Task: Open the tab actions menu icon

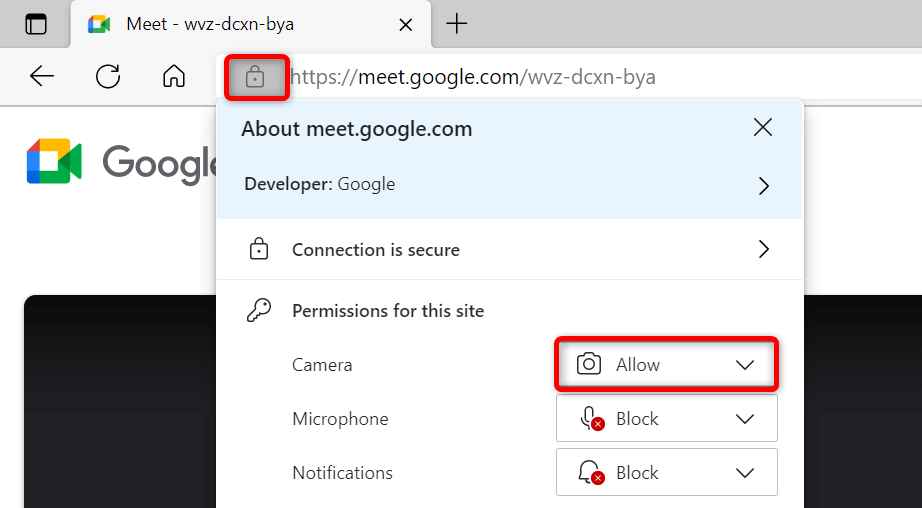Action: tap(36, 24)
